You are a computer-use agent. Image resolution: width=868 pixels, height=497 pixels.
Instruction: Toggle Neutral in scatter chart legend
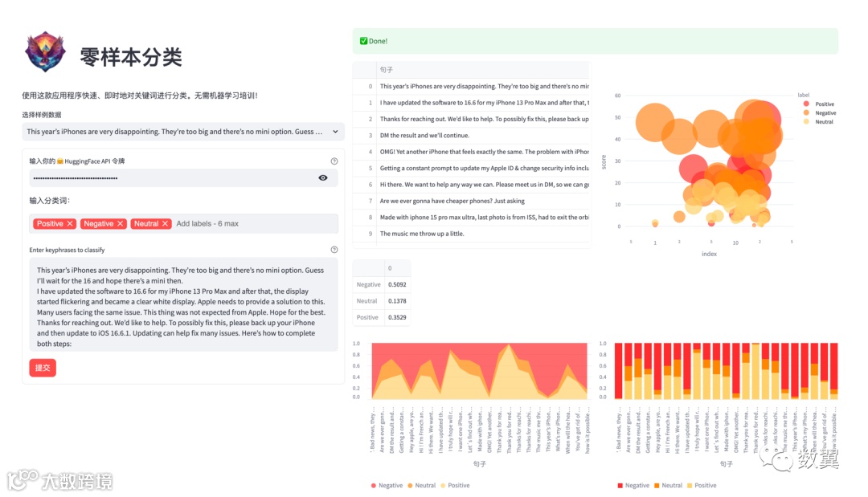point(819,121)
